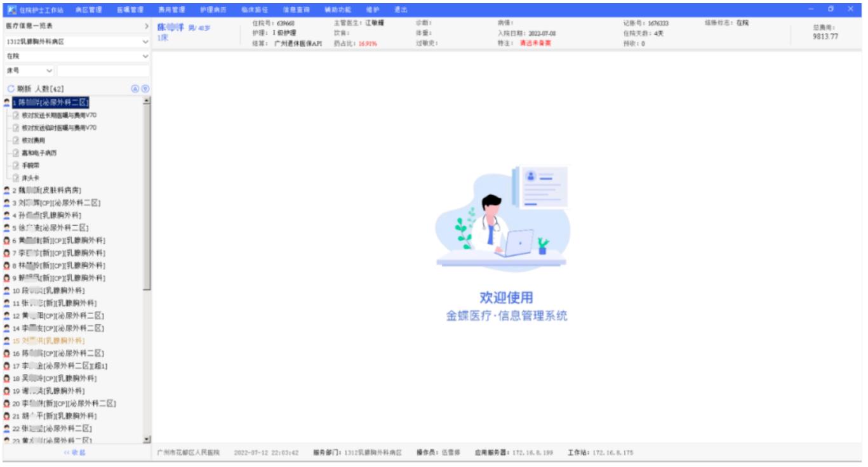The width and height of the screenshot is (868, 467).
Task: Click female avatar icon of bed 7 patient
Action: (6, 253)
